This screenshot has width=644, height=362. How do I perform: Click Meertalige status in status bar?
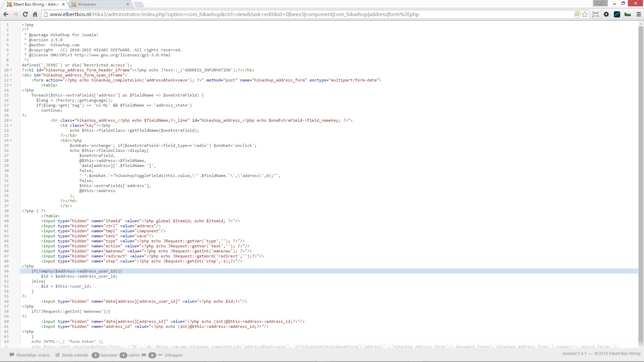click(x=33, y=355)
